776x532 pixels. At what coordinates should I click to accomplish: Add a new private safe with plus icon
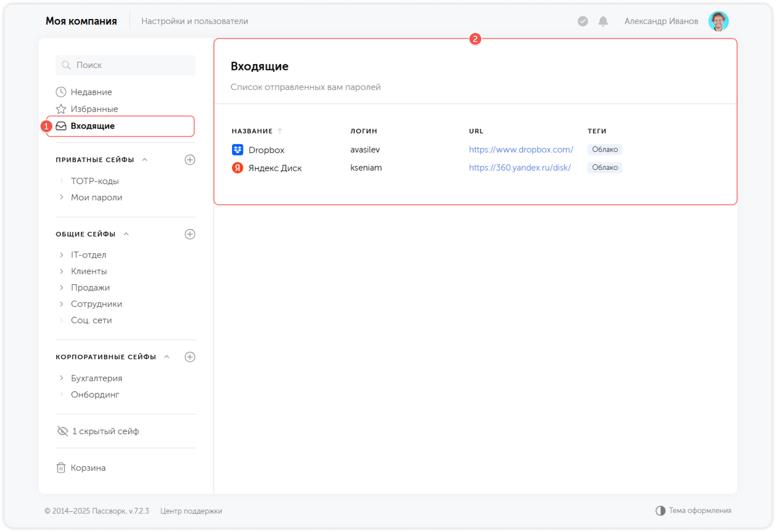tap(190, 160)
